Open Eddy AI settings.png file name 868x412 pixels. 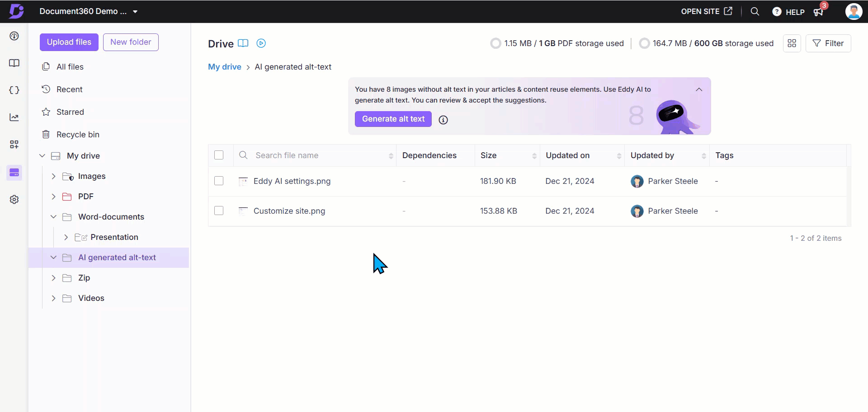tap(292, 181)
